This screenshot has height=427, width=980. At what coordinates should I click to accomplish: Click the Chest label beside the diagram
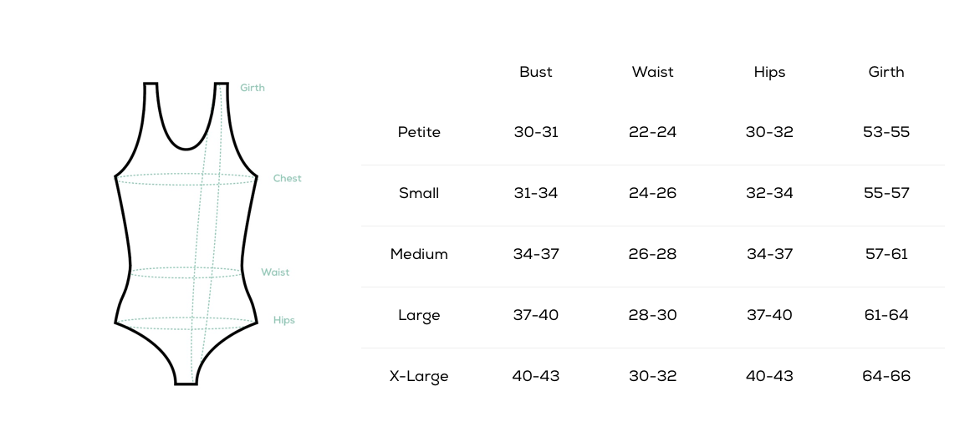[x=287, y=179]
